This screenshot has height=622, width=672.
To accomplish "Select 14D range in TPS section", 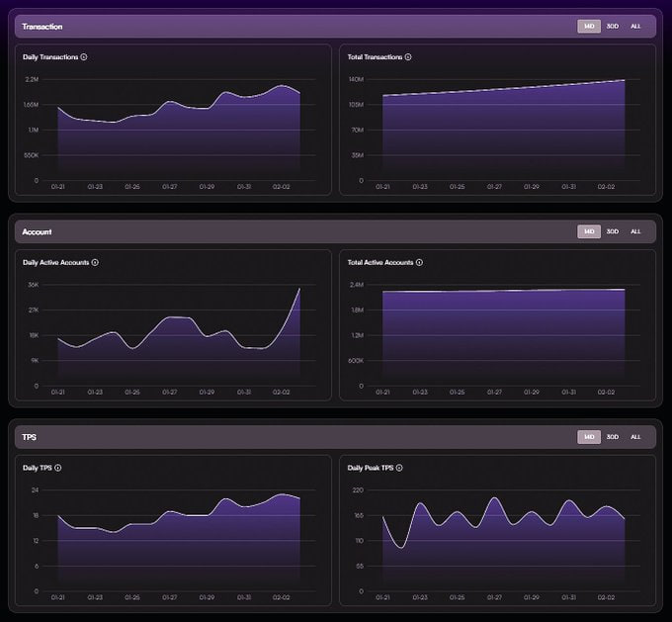I will coord(589,436).
